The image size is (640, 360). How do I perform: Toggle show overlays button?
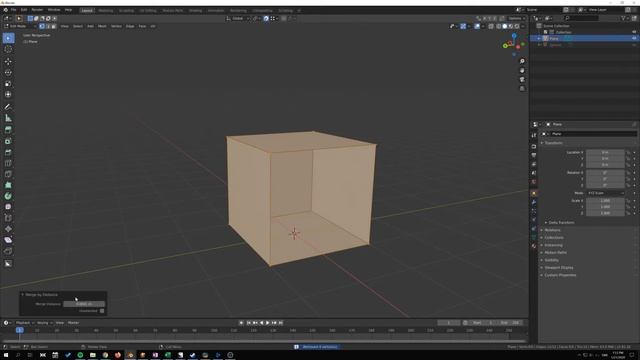[x=477, y=26]
